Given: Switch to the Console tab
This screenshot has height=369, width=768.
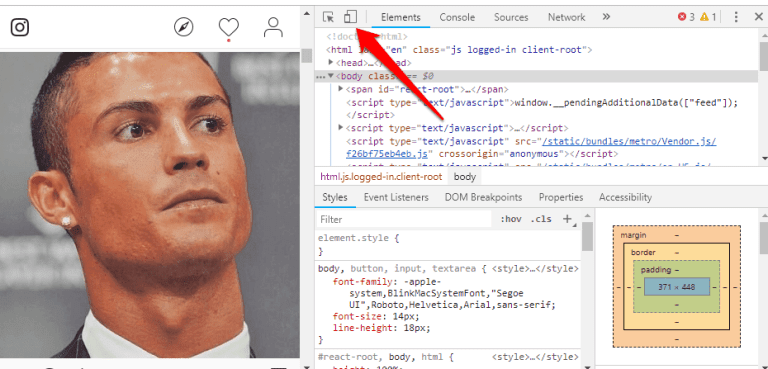Looking at the screenshot, I should (x=457, y=17).
